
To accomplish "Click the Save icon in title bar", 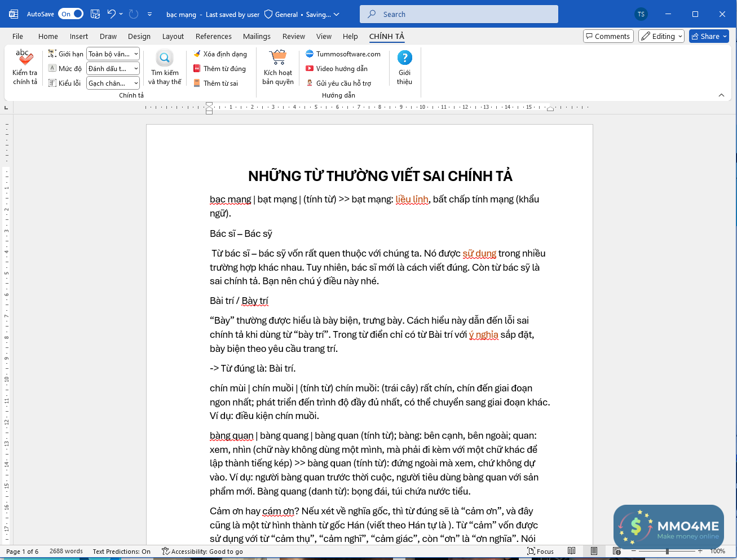I will click(95, 14).
